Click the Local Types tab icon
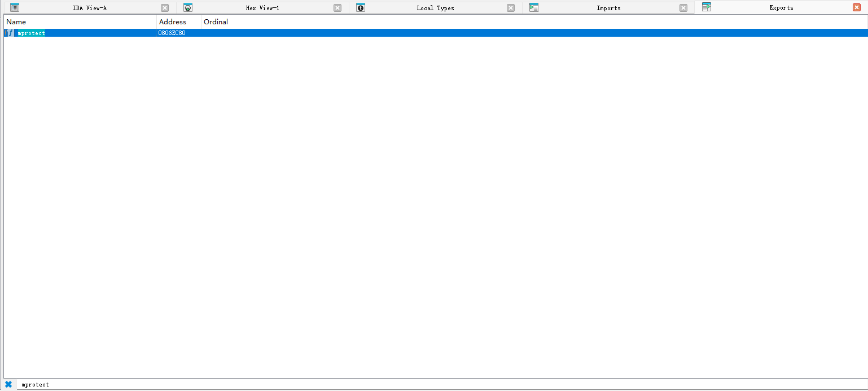The height and width of the screenshot is (391, 868). (361, 8)
